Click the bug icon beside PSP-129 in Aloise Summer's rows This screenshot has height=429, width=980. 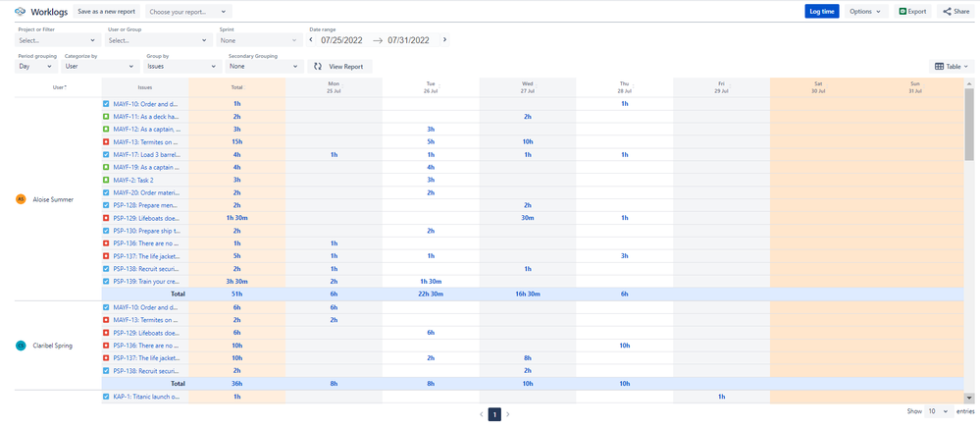tap(106, 218)
